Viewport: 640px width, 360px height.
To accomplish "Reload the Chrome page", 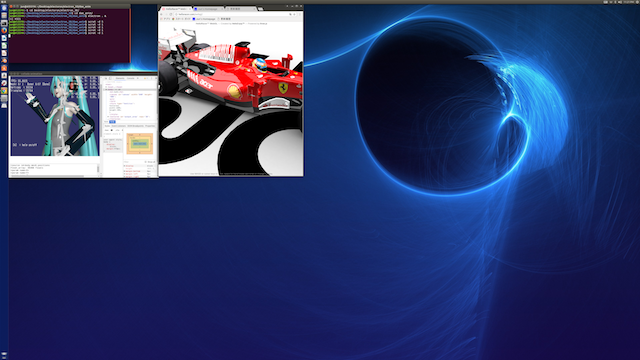I will [x=171, y=14].
